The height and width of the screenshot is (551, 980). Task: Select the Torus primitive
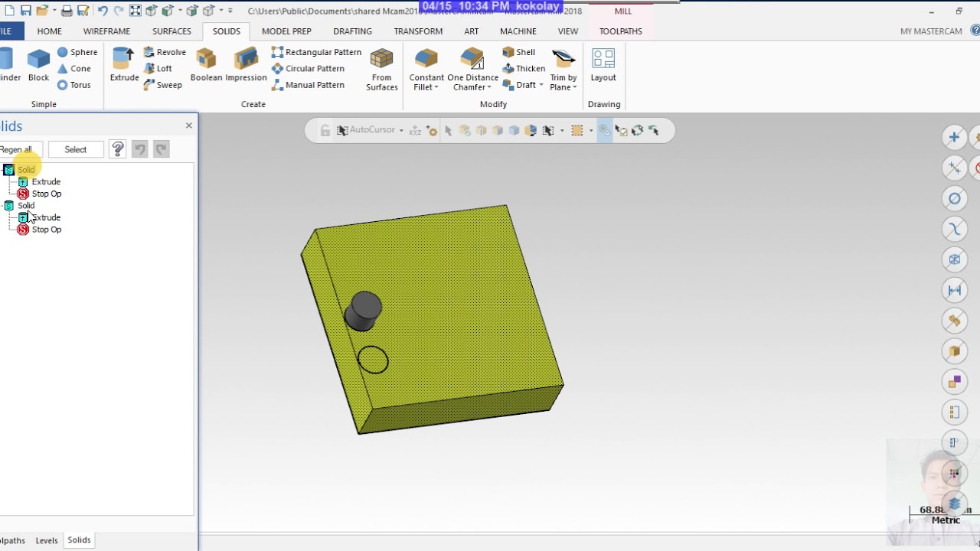74,85
